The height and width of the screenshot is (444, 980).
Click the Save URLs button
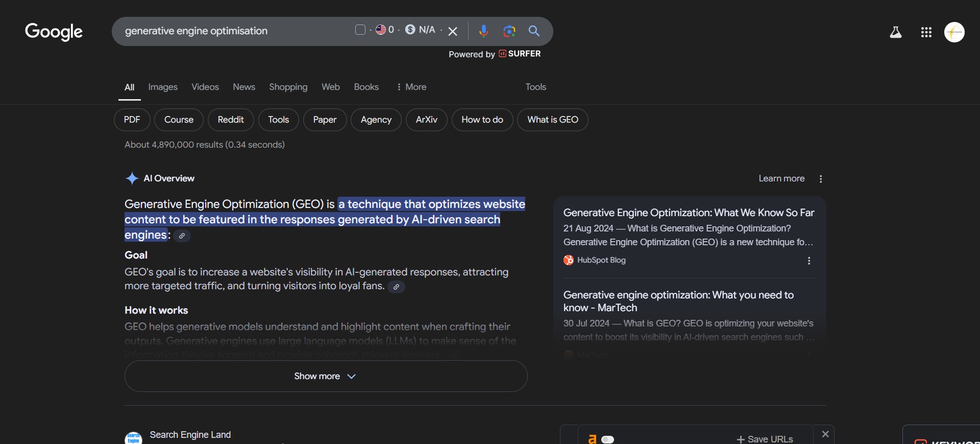(765, 439)
